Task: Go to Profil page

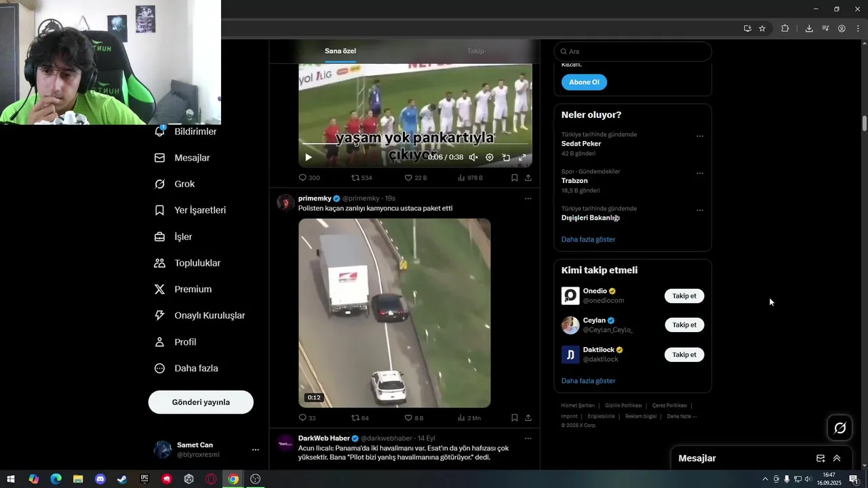Action: [175, 342]
